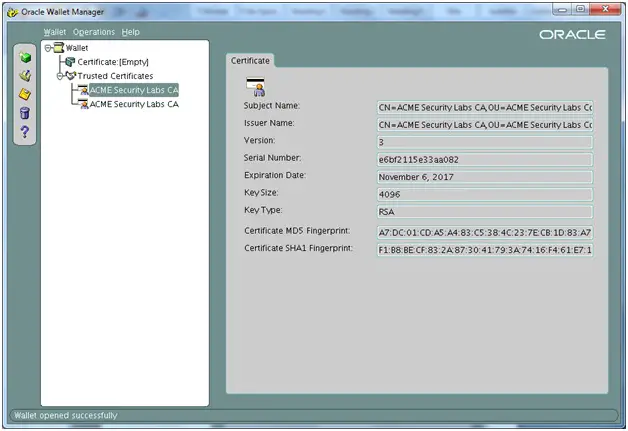This screenshot has width=628, height=431.
Task: Click the Open Wallet toolbar icon
Action: pos(25,76)
